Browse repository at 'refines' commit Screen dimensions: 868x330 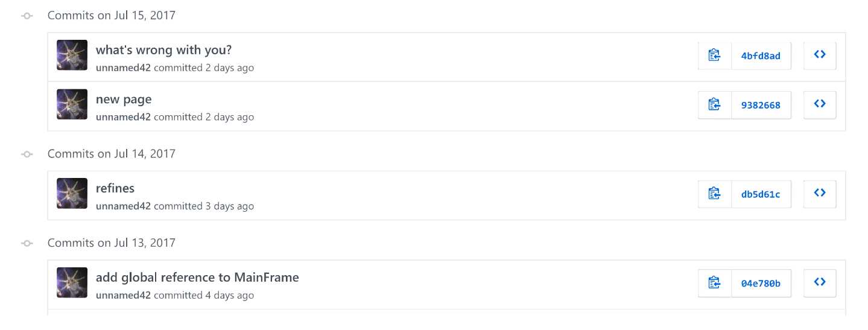coord(820,194)
